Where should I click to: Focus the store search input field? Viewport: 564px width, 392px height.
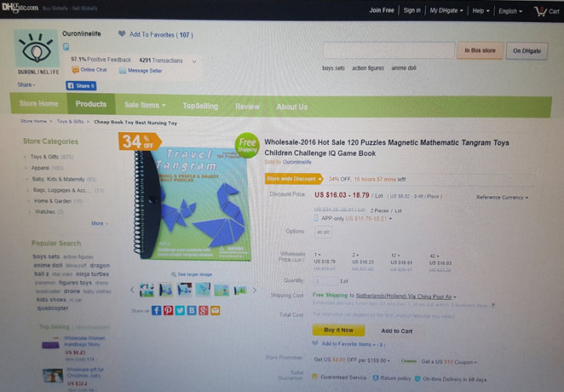388,50
